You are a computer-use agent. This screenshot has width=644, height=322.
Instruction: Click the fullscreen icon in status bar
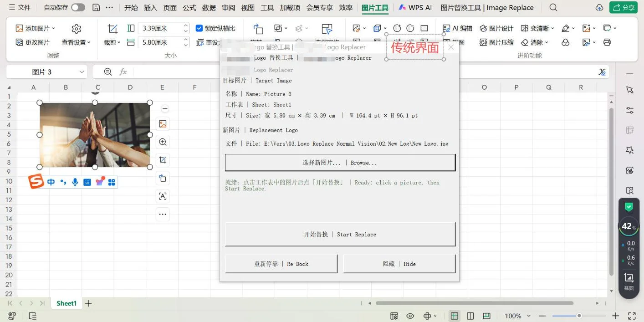click(632, 316)
